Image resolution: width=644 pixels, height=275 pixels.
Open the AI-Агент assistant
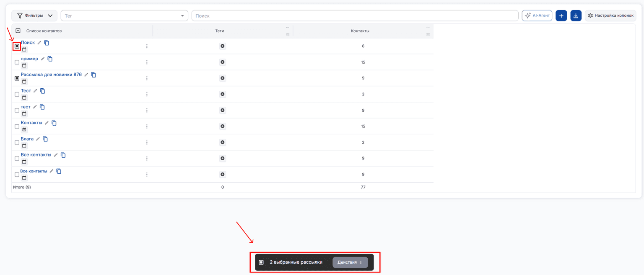[537, 15]
